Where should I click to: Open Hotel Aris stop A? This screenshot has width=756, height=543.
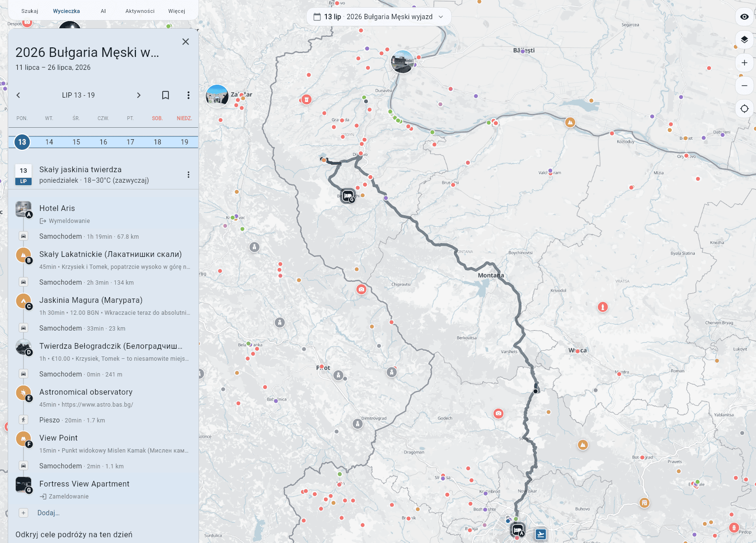coord(103,213)
